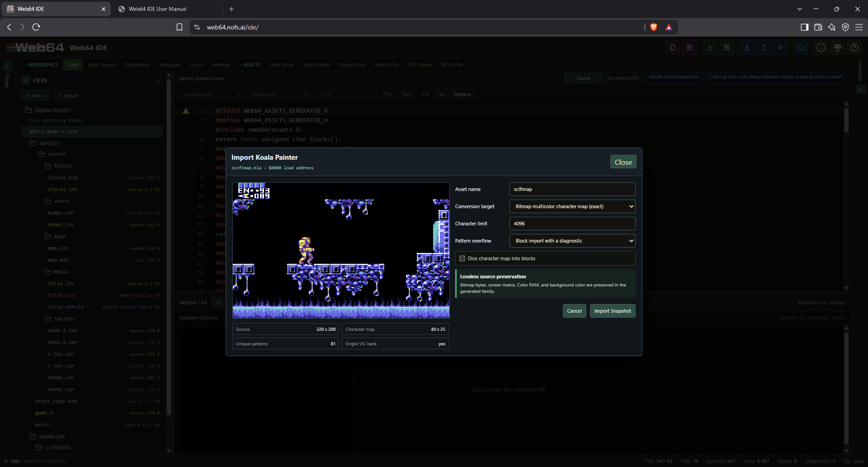Open the browser hamburger menu

pyautogui.click(x=859, y=27)
